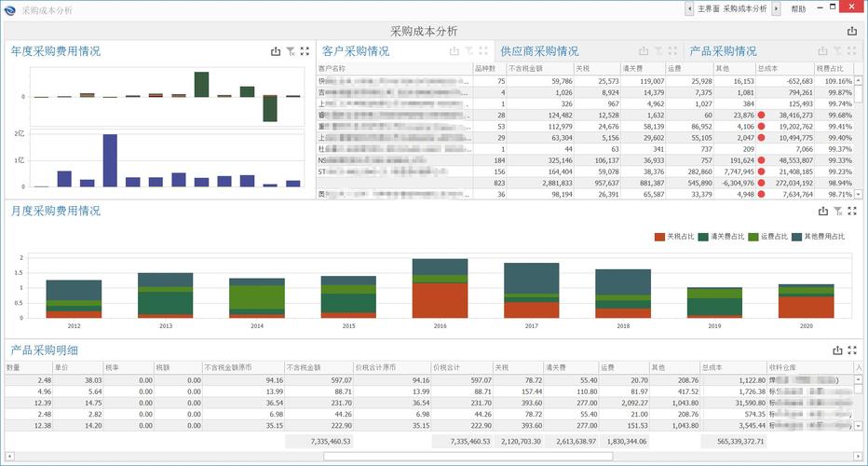868x466 pixels.
Task: Select the 产品采购情况 tab
Action: click(x=723, y=51)
